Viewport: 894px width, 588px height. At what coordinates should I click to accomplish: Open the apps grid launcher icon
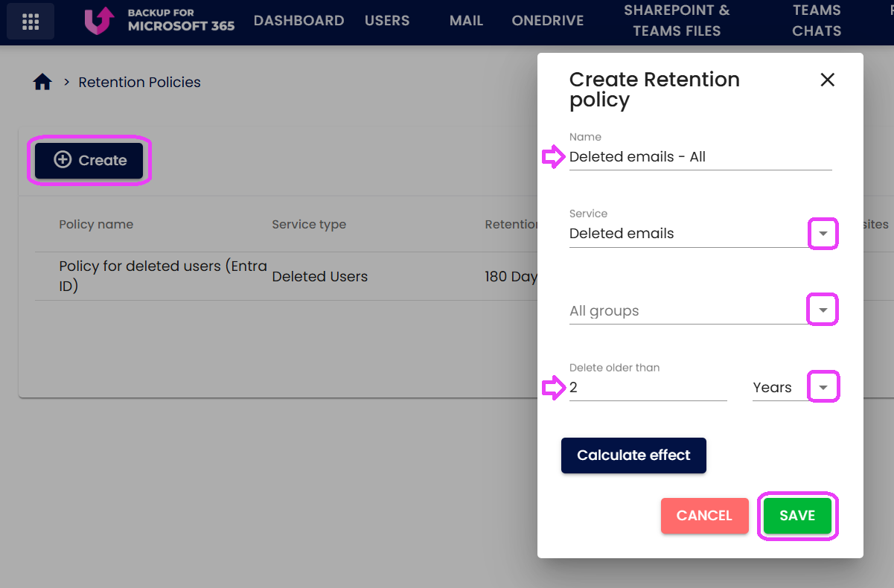tap(31, 22)
